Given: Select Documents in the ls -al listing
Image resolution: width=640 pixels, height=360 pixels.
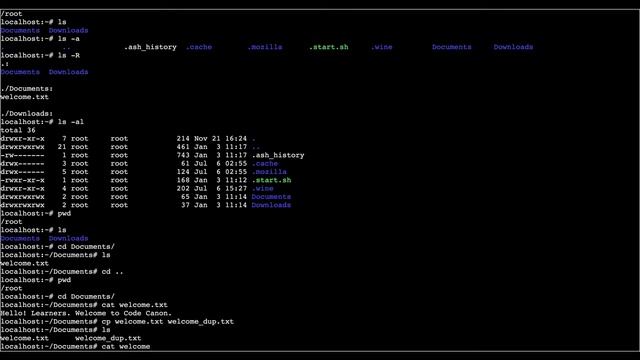Looking at the screenshot, I should (x=271, y=197).
